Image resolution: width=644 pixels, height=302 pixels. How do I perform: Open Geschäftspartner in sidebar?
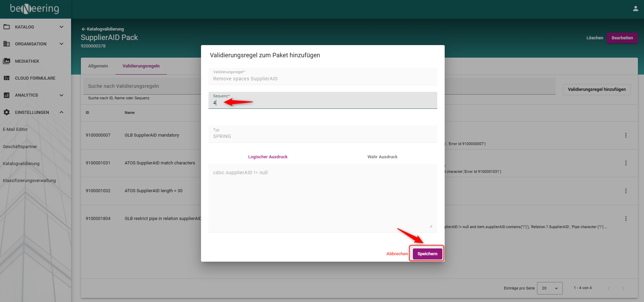(20, 146)
